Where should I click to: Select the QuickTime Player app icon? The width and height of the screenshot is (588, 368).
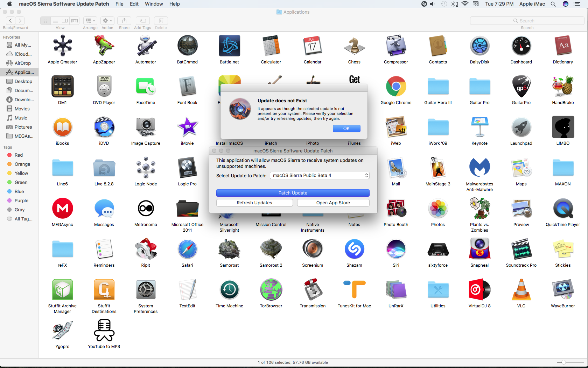tap(563, 208)
